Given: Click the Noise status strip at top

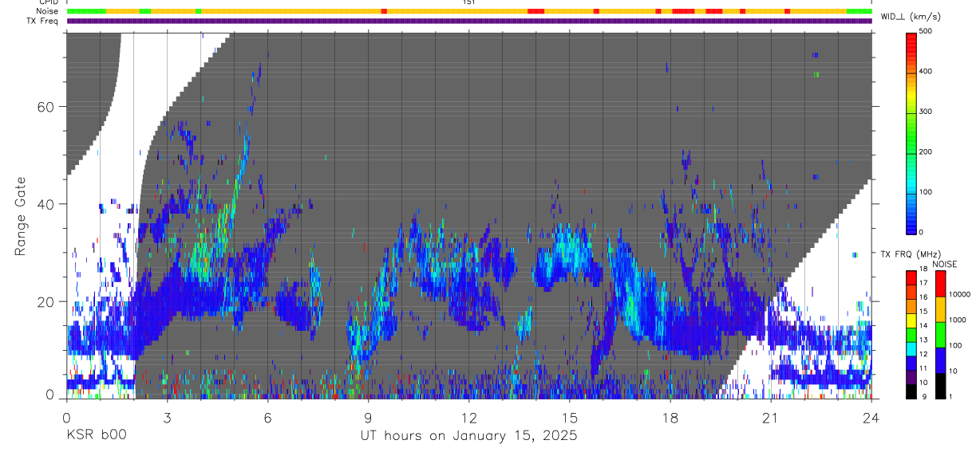Looking at the screenshot, I should coord(469,11).
